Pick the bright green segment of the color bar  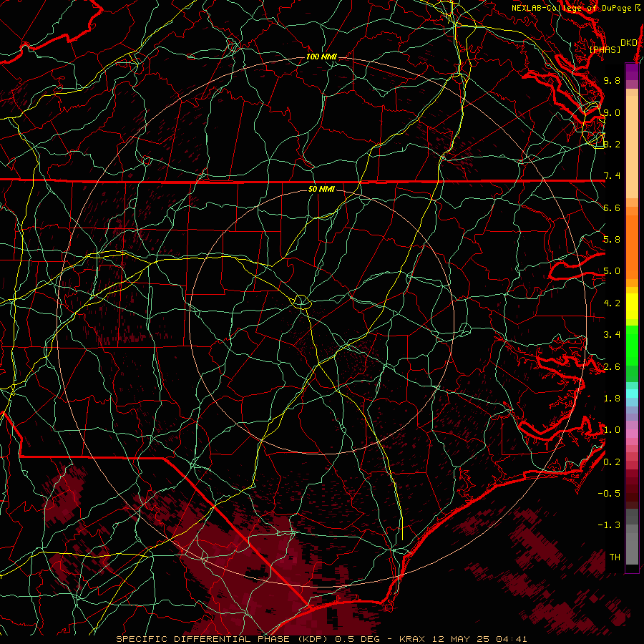tap(632, 345)
